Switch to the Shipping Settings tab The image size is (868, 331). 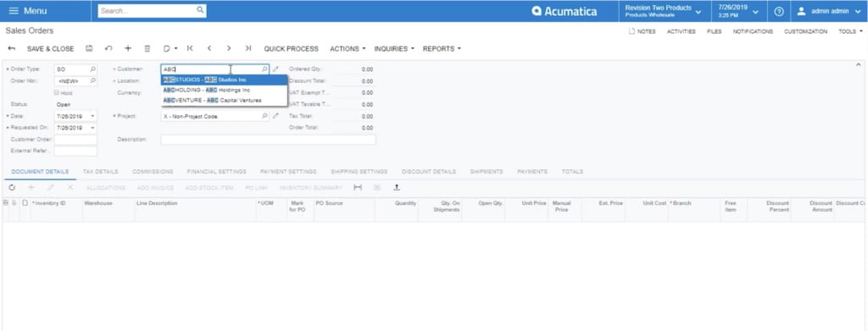point(359,172)
